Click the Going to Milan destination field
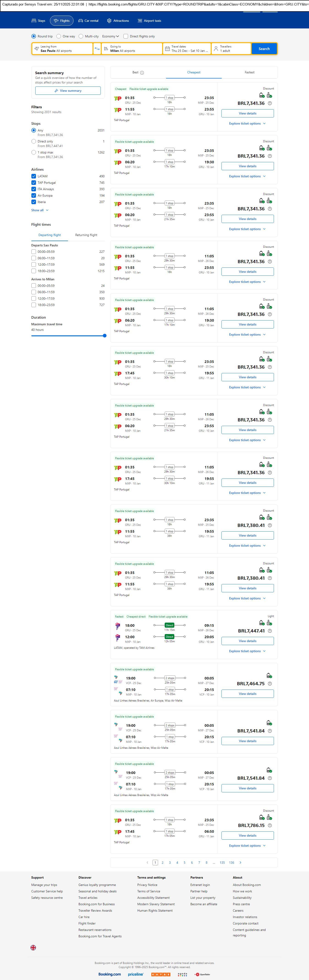 point(131,49)
